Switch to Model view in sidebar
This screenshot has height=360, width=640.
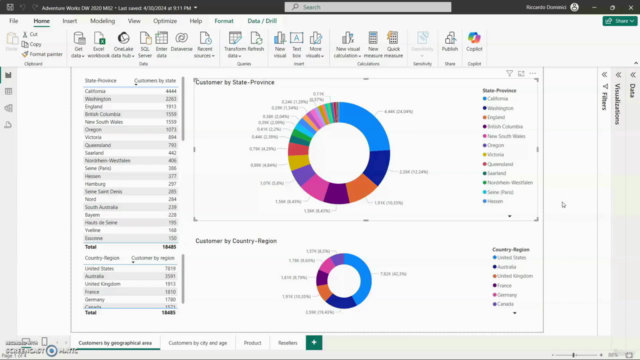click(x=8, y=108)
